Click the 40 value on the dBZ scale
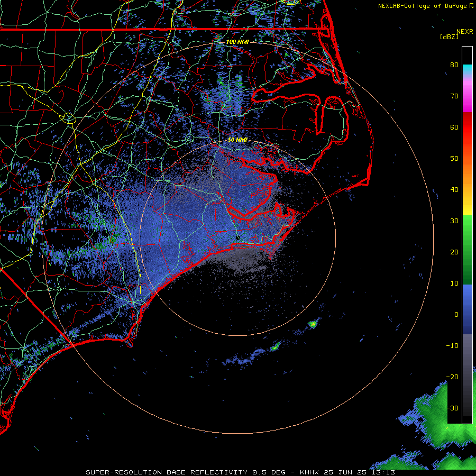Viewport: 476px width, 476px height. [454, 190]
